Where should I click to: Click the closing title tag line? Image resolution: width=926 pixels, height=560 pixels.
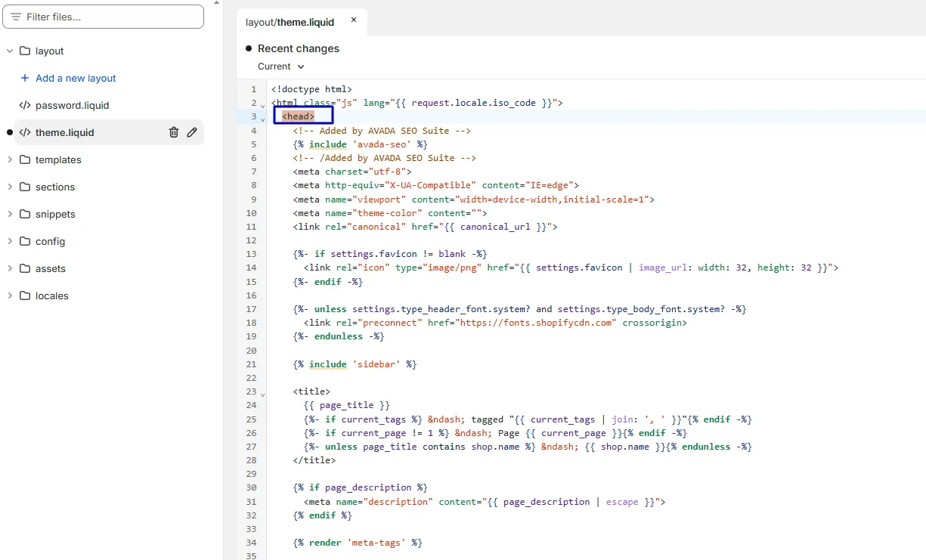tap(314, 460)
